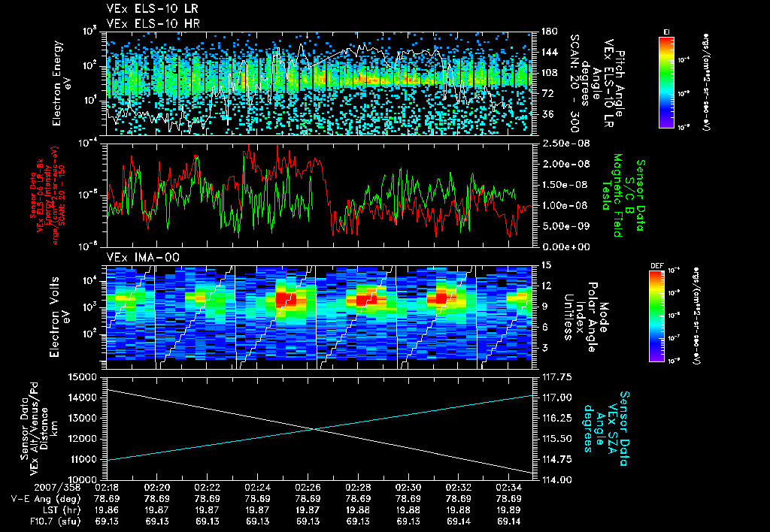Select the 'VEx ELS-10 LR' title

click(152, 9)
